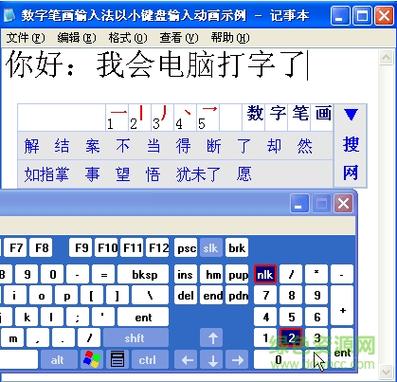Viewport: 397px width, 382px height.
Task: Click the 搜网 search button
Action: pyautogui.click(x=351, y=158)
